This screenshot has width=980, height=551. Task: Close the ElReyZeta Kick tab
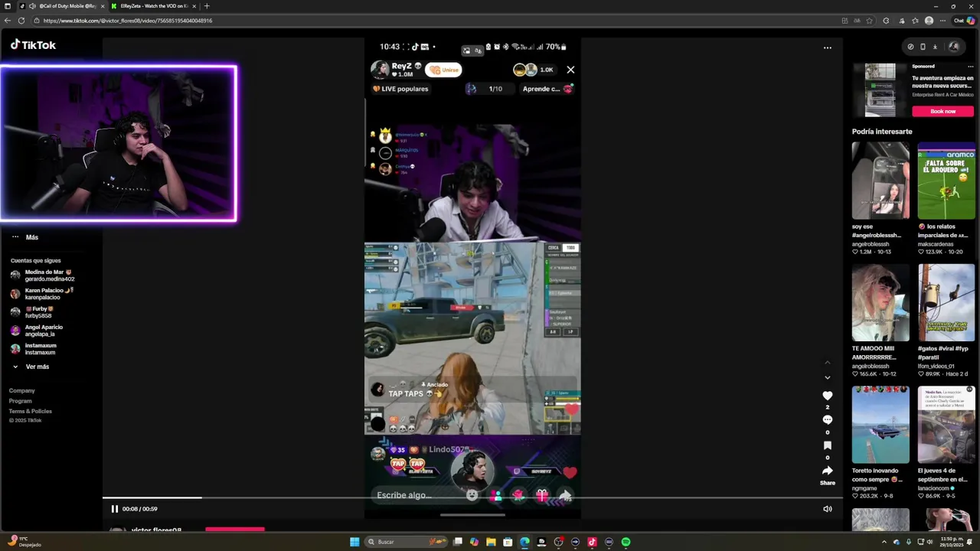tap(194, 6)
